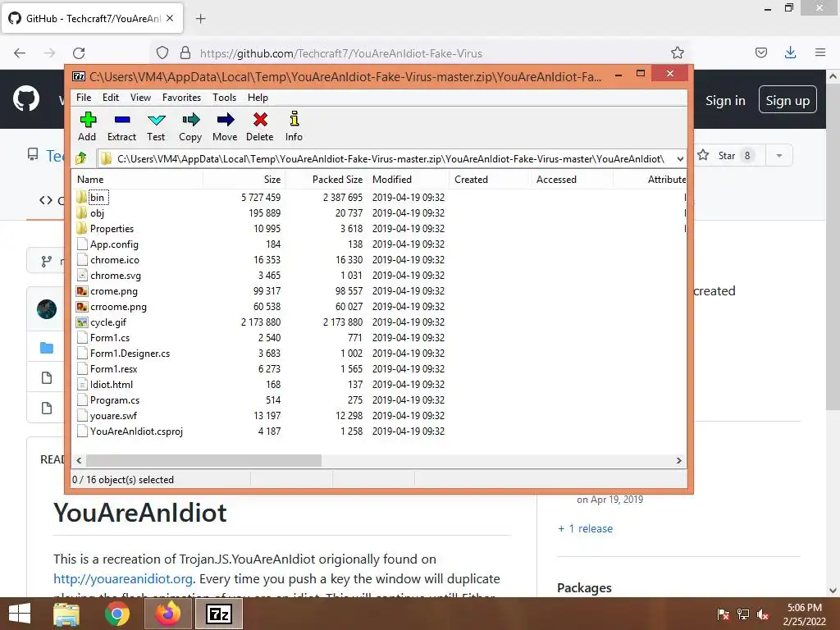The width and height of the screenshot is (840, 630).
Task: Open the Edit menu
Action: click(111, 98)
